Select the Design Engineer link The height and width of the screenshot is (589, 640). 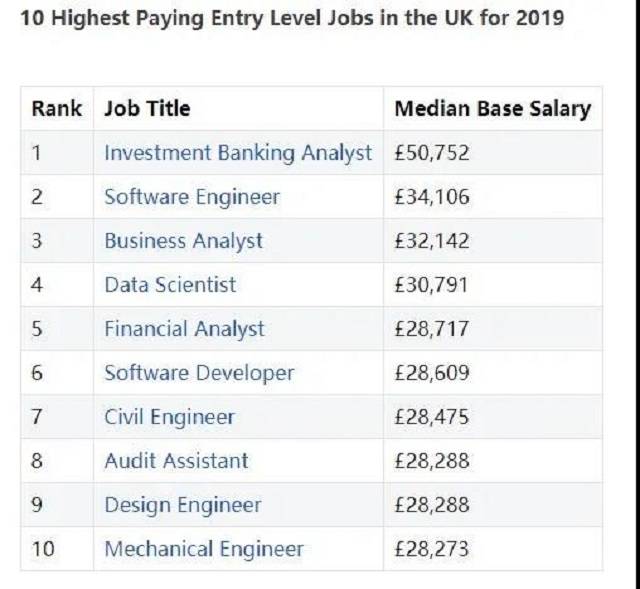pyautogui.click(x=182, y=505)
